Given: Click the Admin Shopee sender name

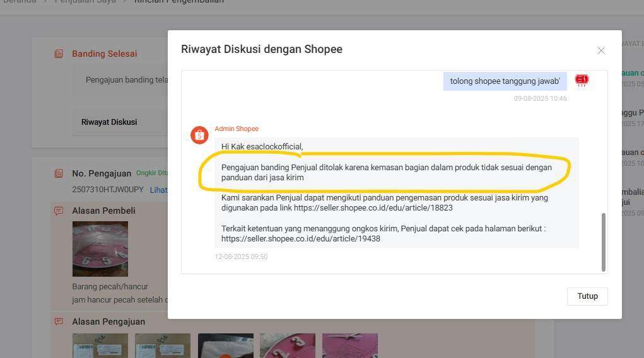Looking at the screenshot, I should point(237,129).
